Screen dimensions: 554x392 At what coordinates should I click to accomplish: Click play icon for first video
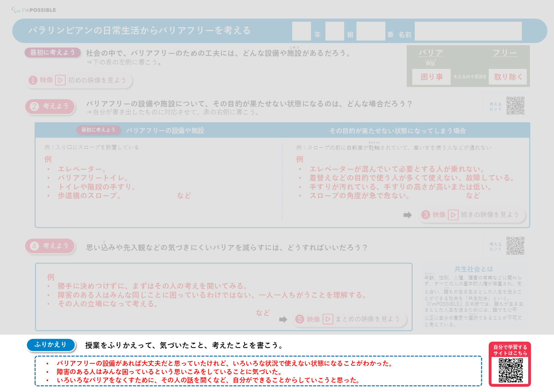coord(60,80)
